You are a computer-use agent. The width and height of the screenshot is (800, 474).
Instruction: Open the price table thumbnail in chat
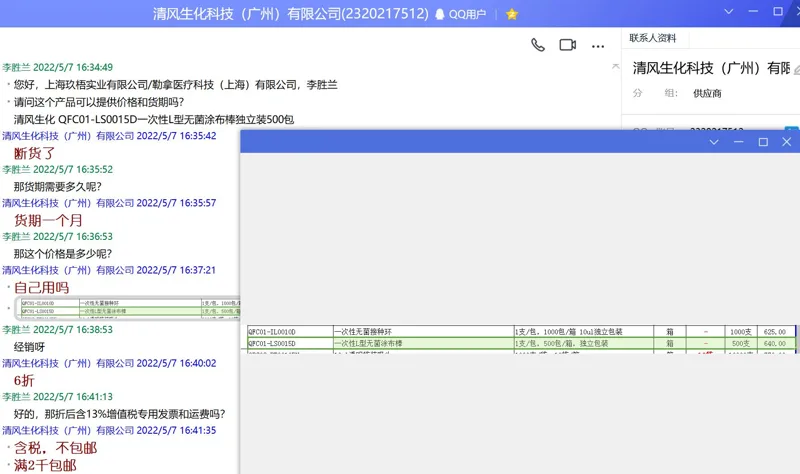(x=130, y=308)
